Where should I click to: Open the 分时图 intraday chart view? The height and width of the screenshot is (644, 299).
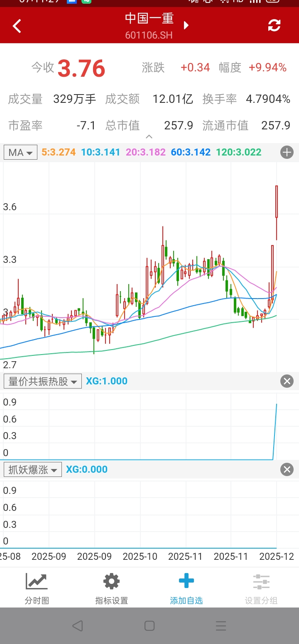tap(37, 588)
